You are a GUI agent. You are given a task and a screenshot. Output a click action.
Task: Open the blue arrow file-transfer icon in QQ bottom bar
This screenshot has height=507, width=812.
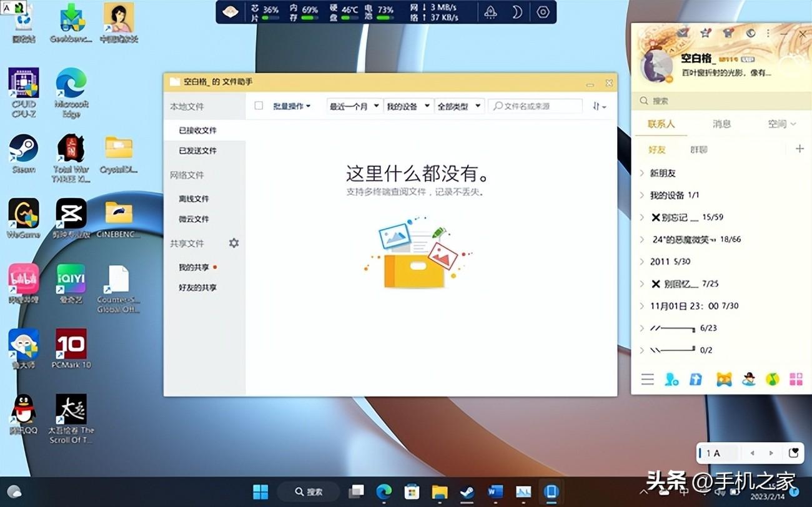tap(696, 379)
